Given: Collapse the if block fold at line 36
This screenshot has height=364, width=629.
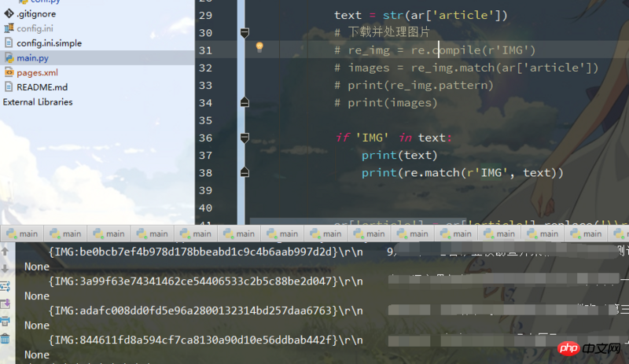Looking at the screenshot, I should tap(245, 138).
